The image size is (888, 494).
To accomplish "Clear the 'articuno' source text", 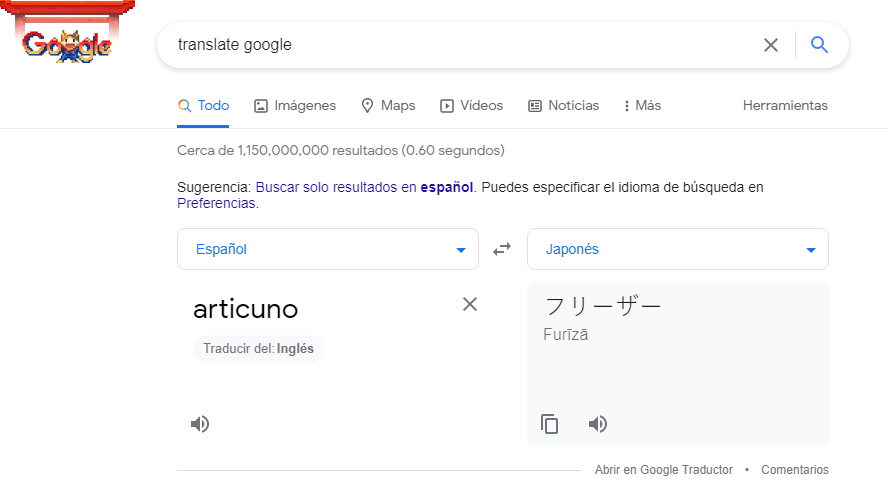I will click(470, 304).
